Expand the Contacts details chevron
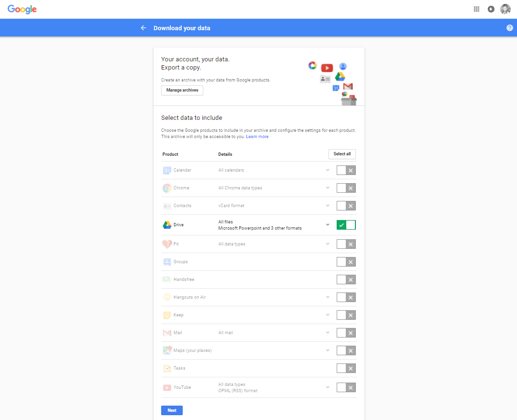Image resolution: width=517 pixels, height=420 pixels. 328,206
